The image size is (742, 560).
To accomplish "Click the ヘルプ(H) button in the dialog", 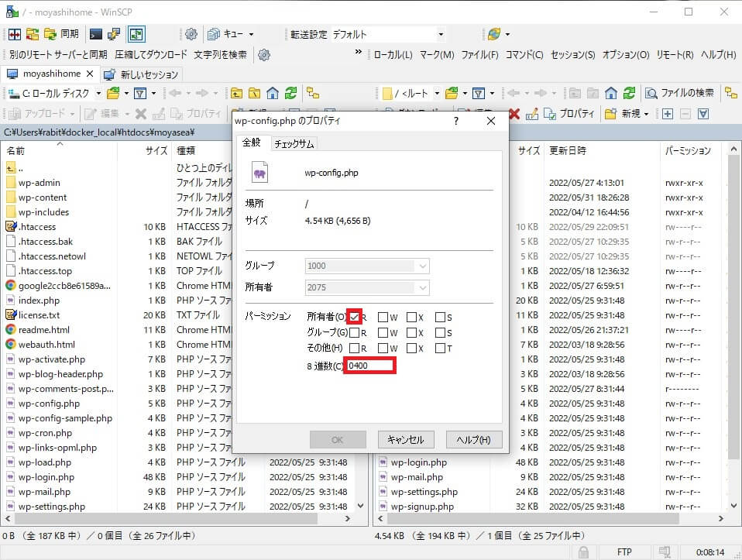I will (x=473, y=439).
